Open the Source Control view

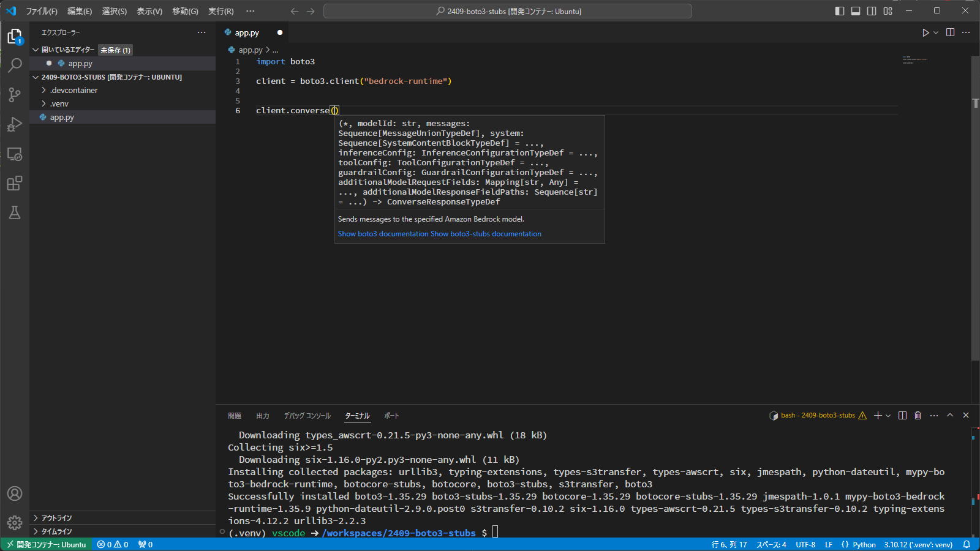[15, 94]
